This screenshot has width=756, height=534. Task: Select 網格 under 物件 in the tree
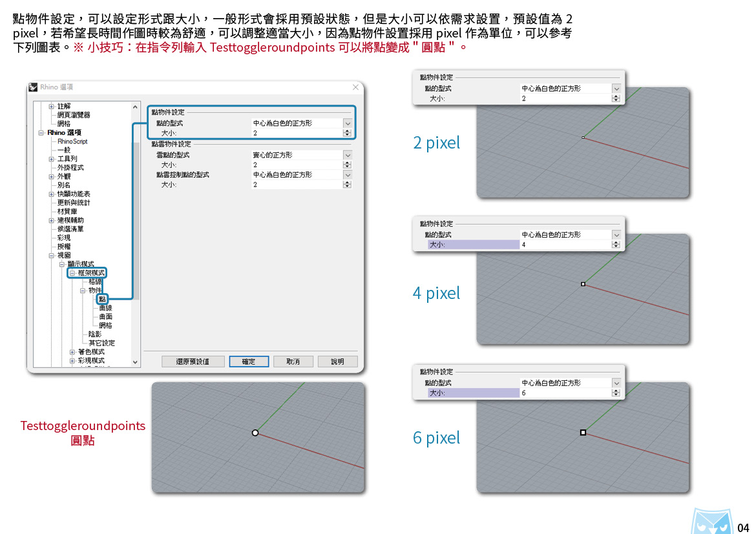pyautogui.click(x=105, y=325)
